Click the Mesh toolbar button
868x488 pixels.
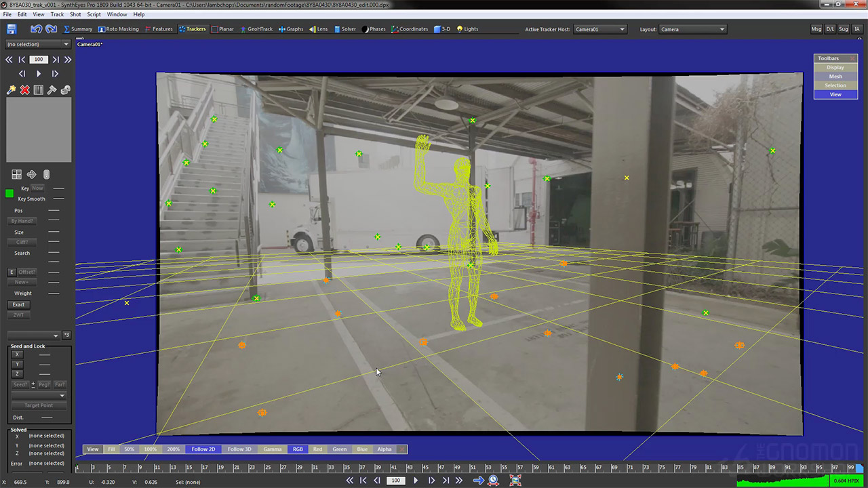835,77
